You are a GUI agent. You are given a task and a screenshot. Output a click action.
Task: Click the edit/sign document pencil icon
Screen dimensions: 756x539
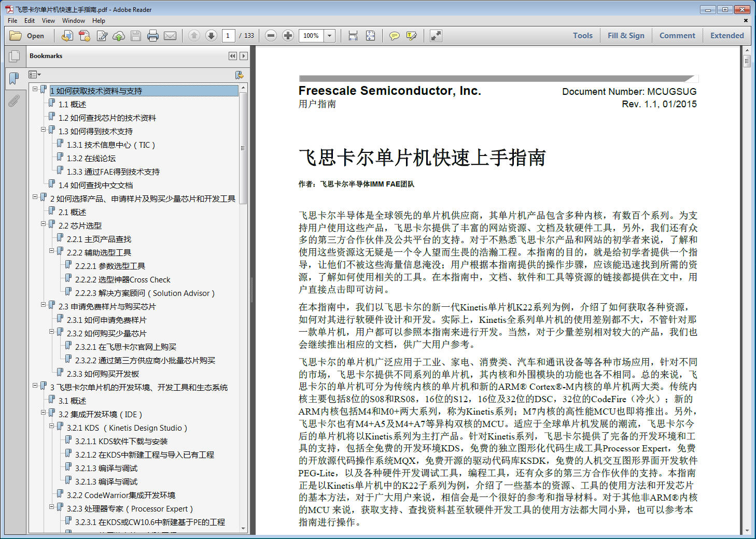102,36
